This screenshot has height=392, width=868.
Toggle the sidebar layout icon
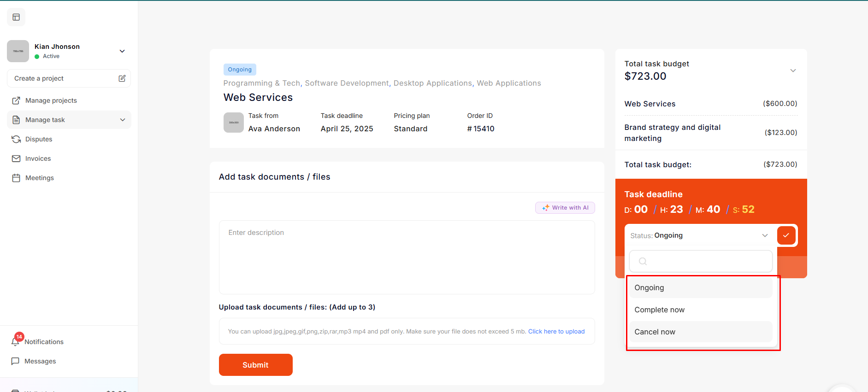click(16, 17)
